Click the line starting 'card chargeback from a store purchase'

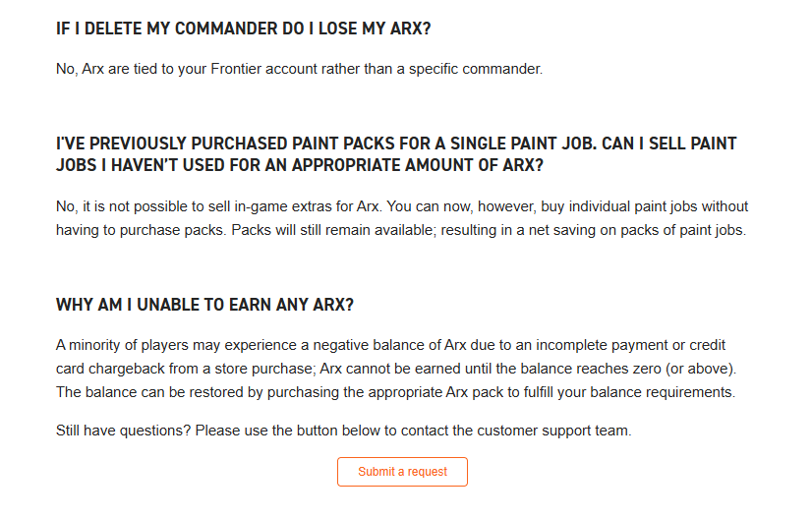click(x=396, y=369)
